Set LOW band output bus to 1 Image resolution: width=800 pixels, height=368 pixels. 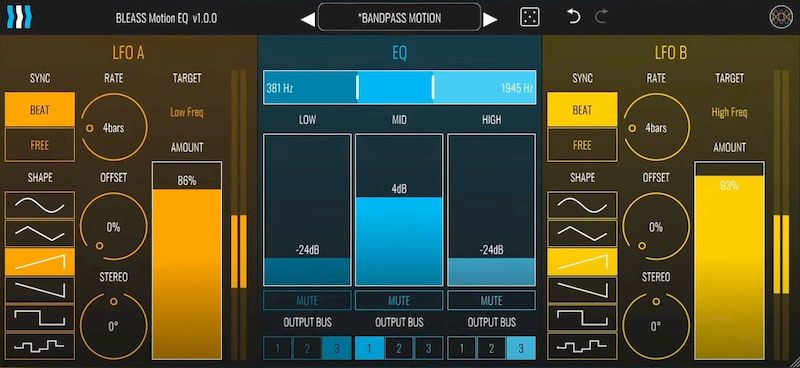point(278,348)
